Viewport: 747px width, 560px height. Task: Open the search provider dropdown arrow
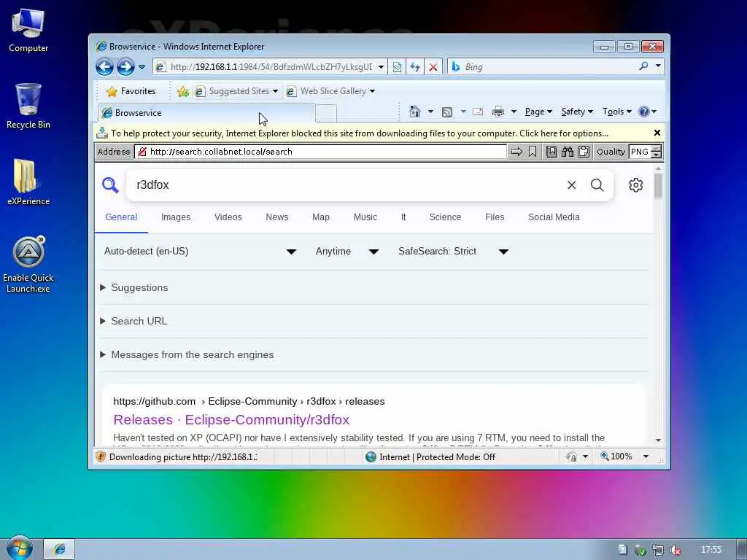pos(658,66)
